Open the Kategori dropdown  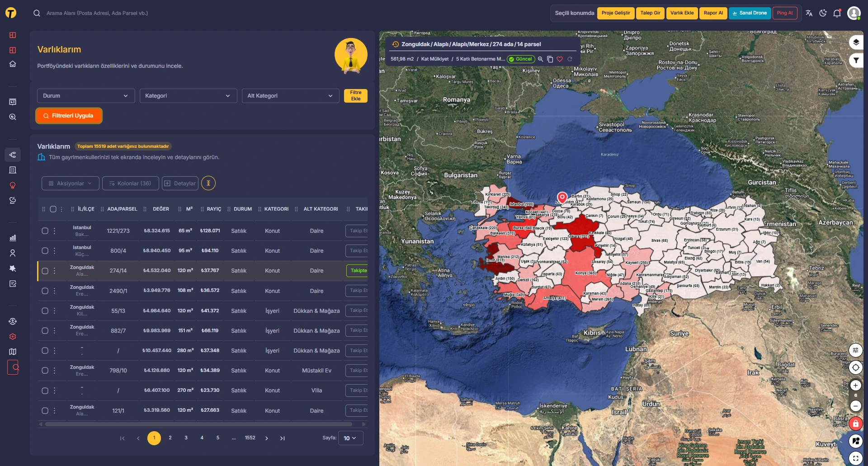click(x=188, y=96)
